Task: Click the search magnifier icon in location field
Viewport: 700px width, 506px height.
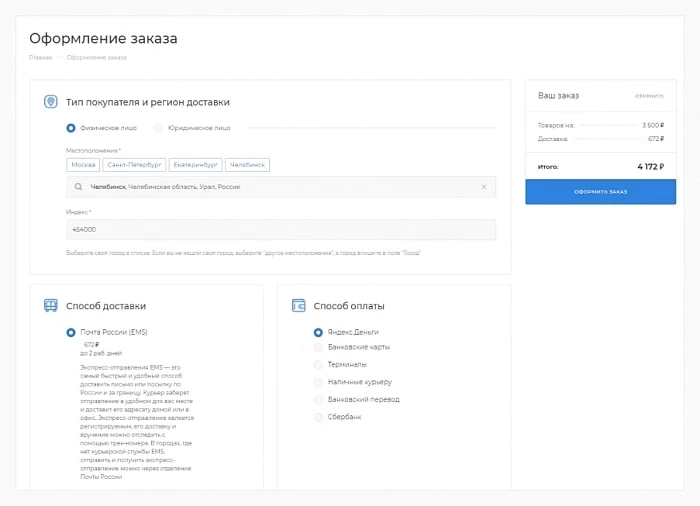Action: point(78,187)
